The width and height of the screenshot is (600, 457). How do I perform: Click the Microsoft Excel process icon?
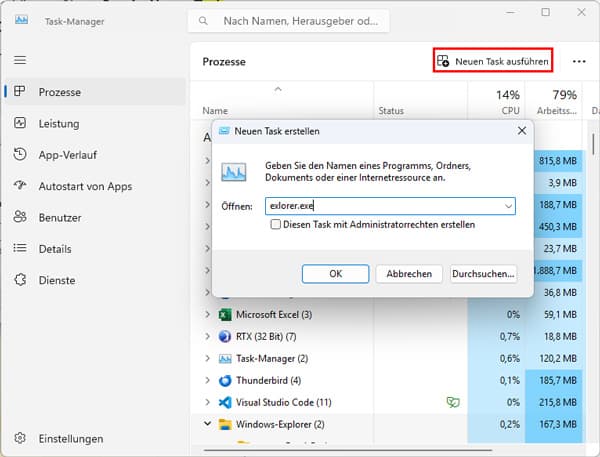(x=225, y=315)
